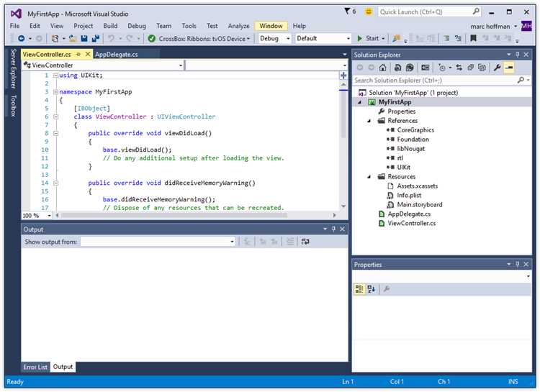Viewport: 540px width, 392px height.
Task: Click the Property Pages wrench in Properties panel
Action: [387, 288]
